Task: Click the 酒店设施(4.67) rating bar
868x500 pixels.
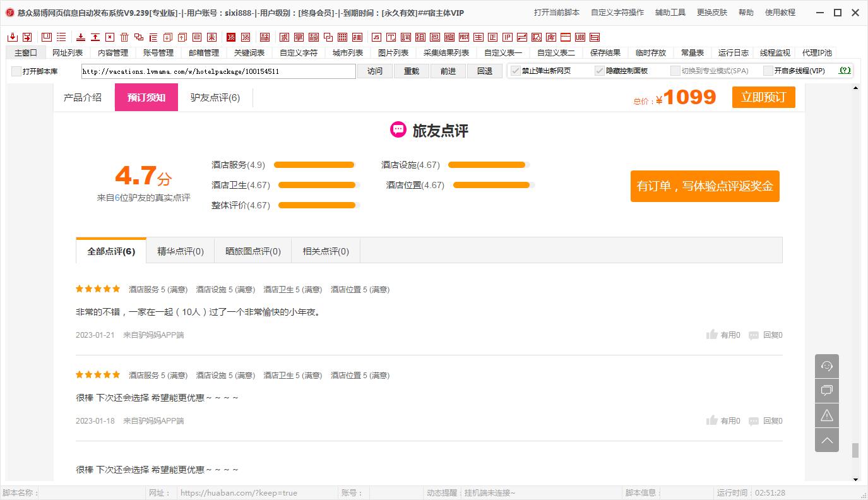Action: (488, 165)
